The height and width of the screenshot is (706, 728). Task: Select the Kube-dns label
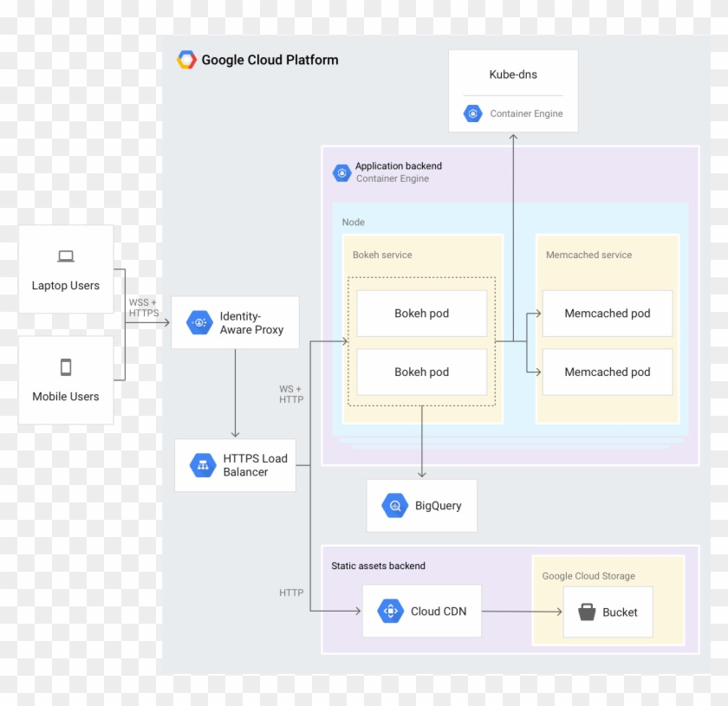(x=513, y=74)
